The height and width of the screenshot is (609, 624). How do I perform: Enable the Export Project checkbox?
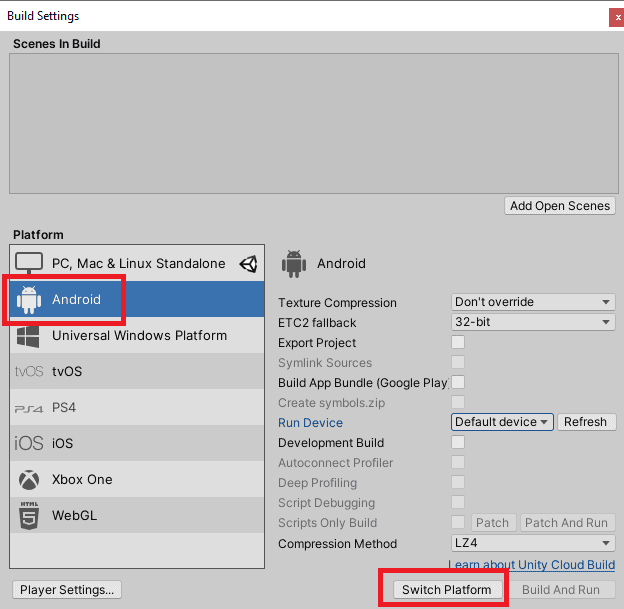[x=458, y=342]
